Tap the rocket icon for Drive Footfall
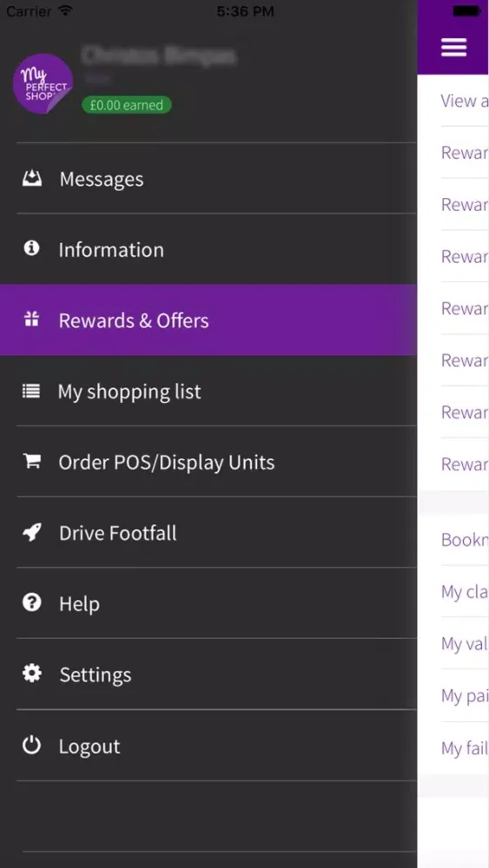 [x=31, y=533]
